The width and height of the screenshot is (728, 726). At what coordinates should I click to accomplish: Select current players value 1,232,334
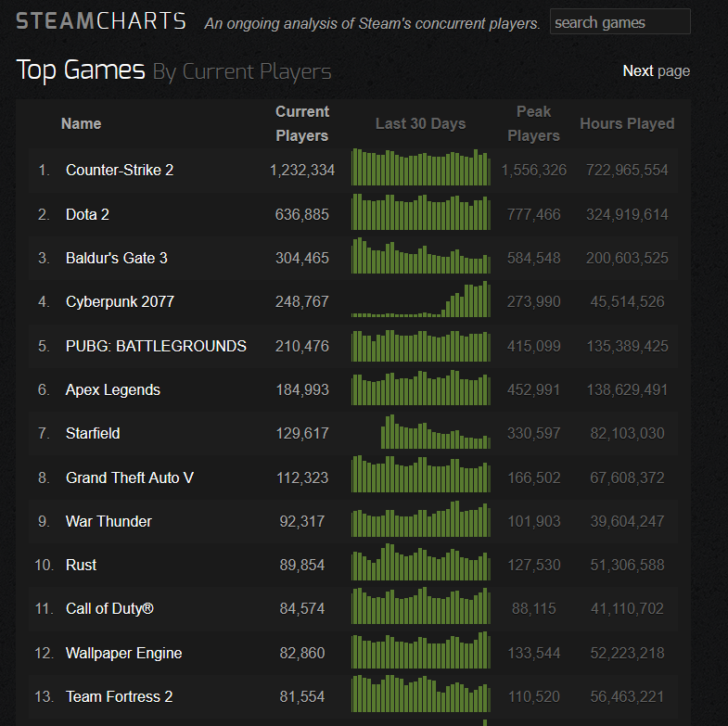pos(302,171)
